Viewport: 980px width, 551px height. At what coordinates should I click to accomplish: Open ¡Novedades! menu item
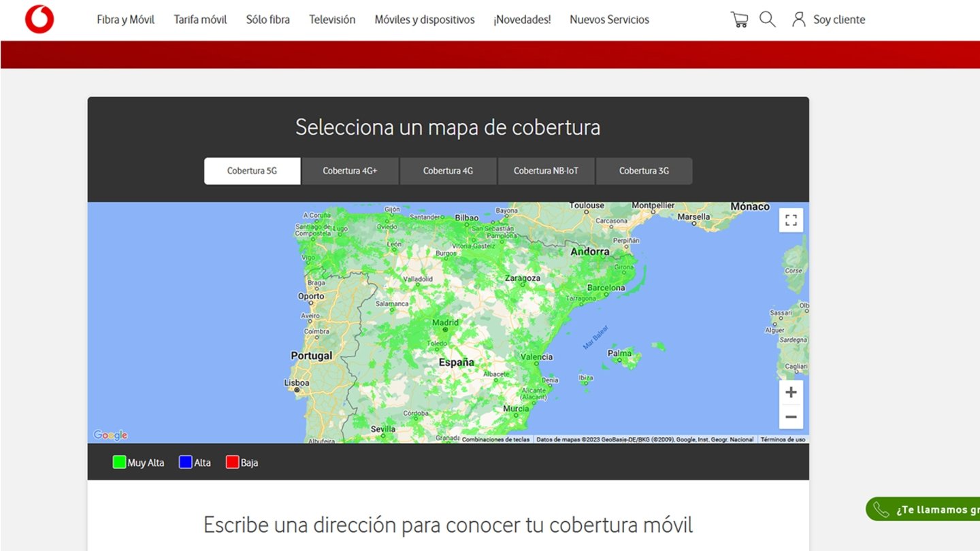tap(522, 20)
